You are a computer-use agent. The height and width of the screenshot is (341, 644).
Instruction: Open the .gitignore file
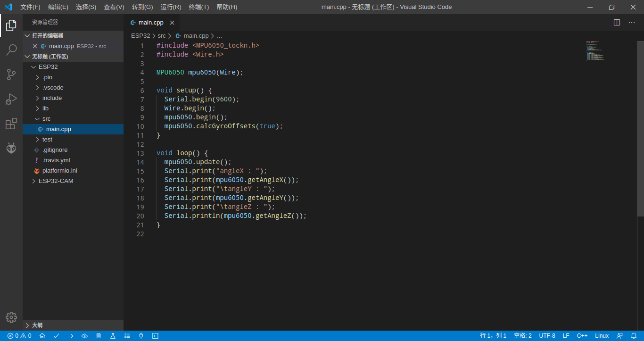[x=73, y=150]
